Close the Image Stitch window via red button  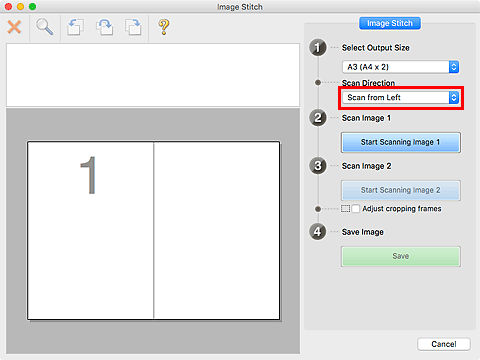pyautogui.click(x=8, y=7)
